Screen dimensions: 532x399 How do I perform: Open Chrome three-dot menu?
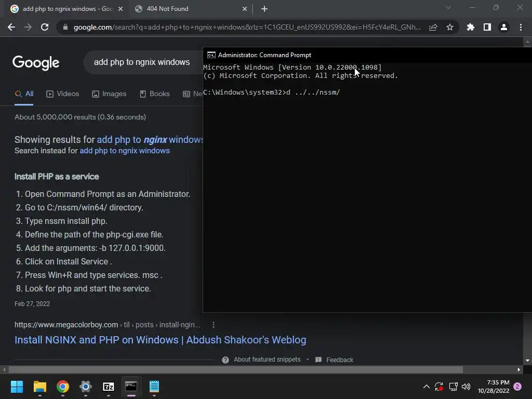tap(521, 27)
